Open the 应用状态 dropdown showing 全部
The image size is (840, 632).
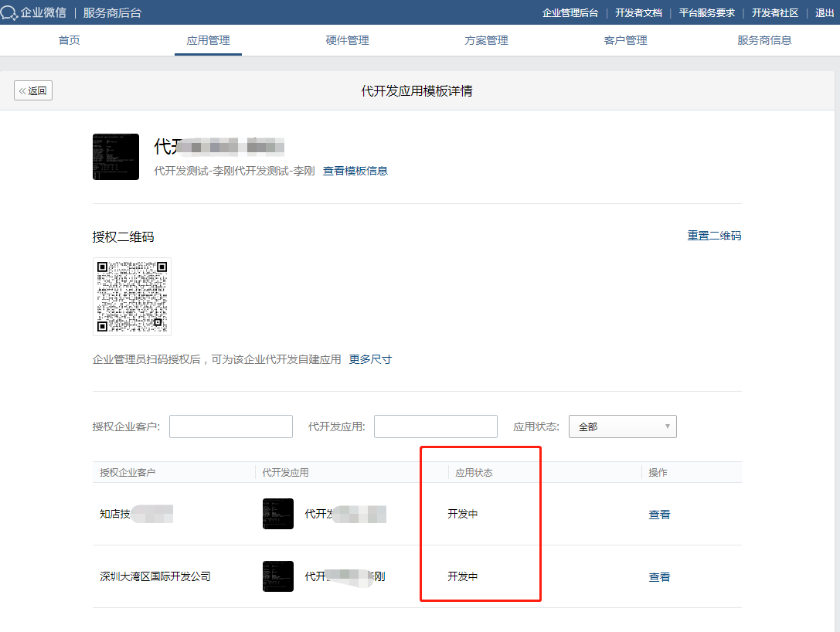[622, 426]
